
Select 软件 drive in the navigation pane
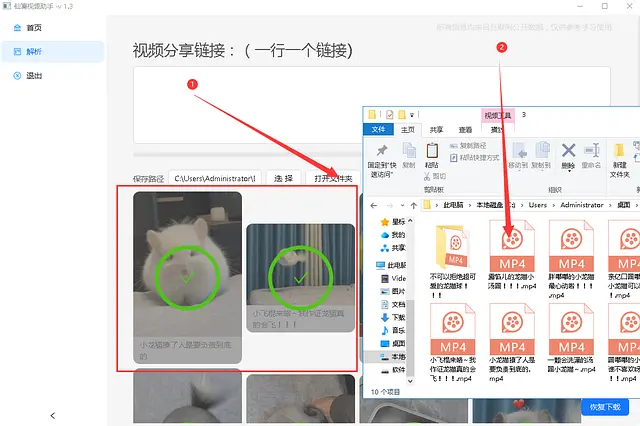pos(393,370)
